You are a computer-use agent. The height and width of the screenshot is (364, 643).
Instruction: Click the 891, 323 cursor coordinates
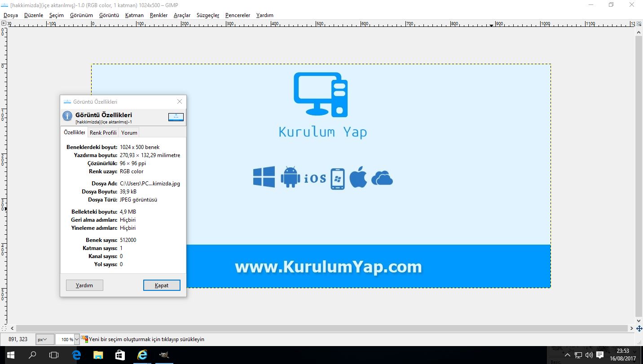click(18, 339)
